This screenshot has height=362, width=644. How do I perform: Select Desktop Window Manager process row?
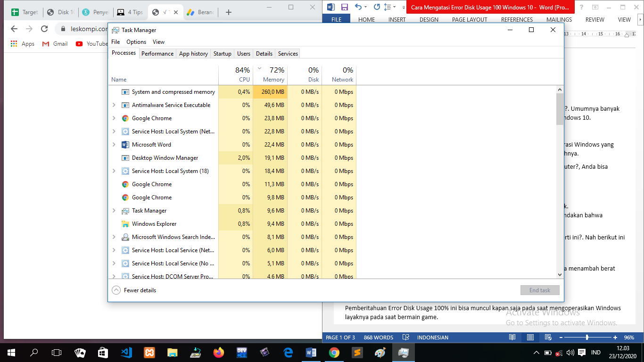click(x=232, y=158)
